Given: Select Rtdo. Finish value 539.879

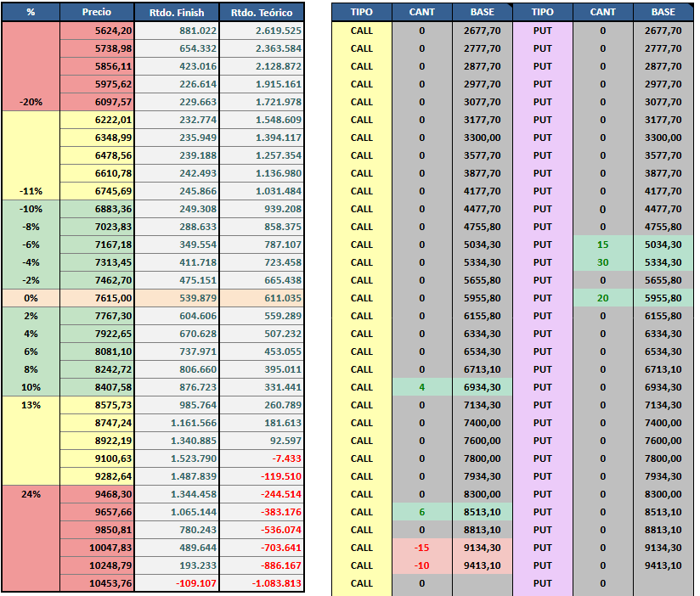Looking at the screenshot, I should coord(177,298).
